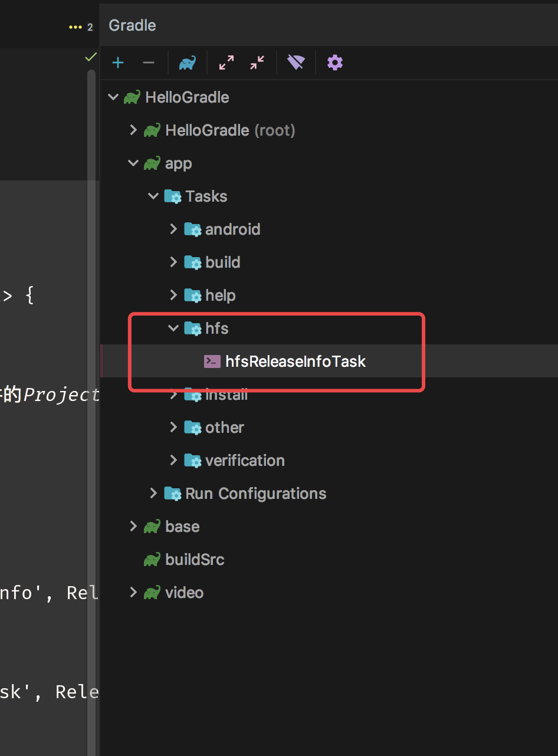Image resolution: width=558 pixels, height=756 pixels.
Task: Click the help folder gear icon
Action: pyautogui.click(x=193, y=295)
